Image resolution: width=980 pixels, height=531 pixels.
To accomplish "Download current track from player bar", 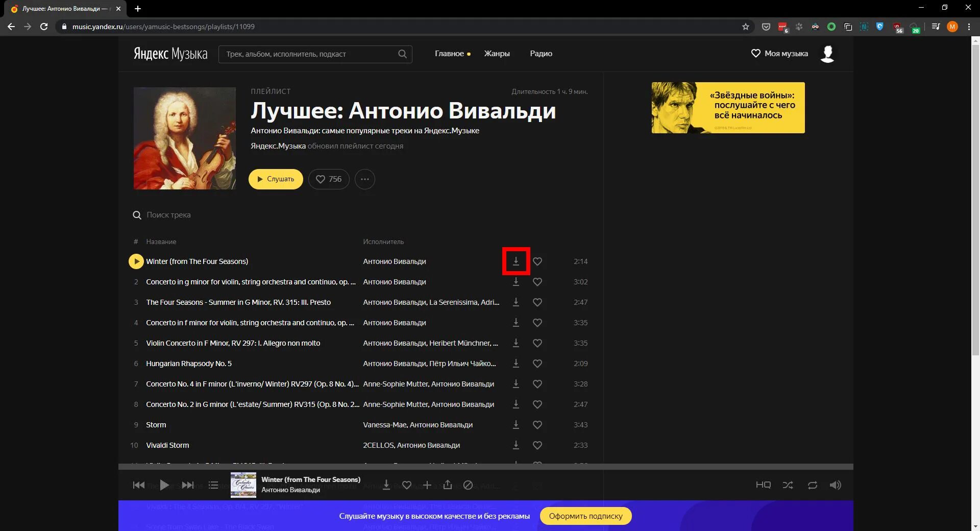I will click(386, 485).
